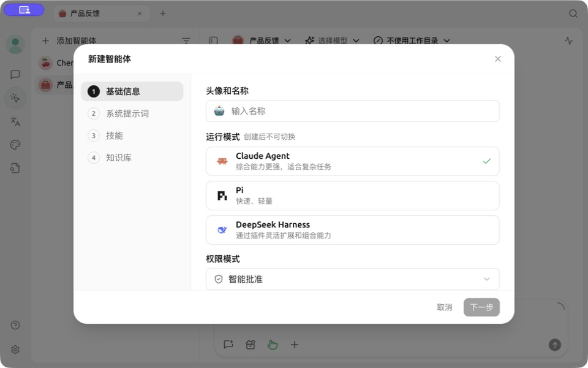This screenshot has width=588, height=368.
Task: Open the settings gear icon in the sidebar
Action: click(15, 350)
